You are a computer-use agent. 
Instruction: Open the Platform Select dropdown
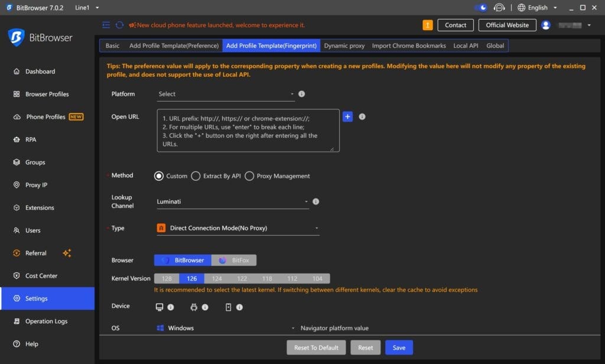pos(226,94)
